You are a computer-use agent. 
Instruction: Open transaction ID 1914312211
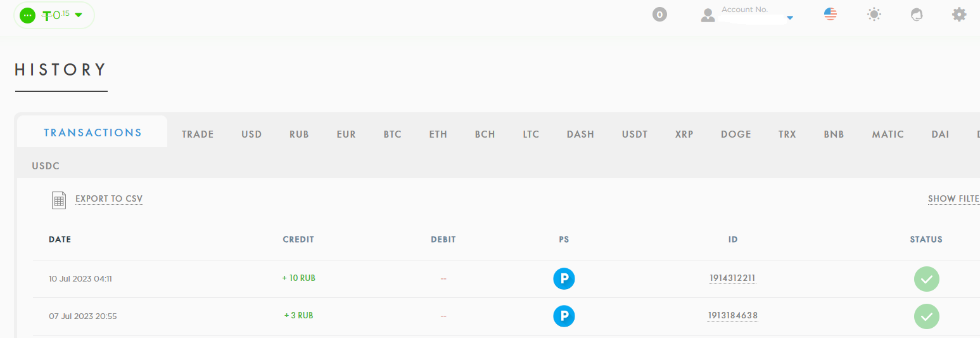732,278
